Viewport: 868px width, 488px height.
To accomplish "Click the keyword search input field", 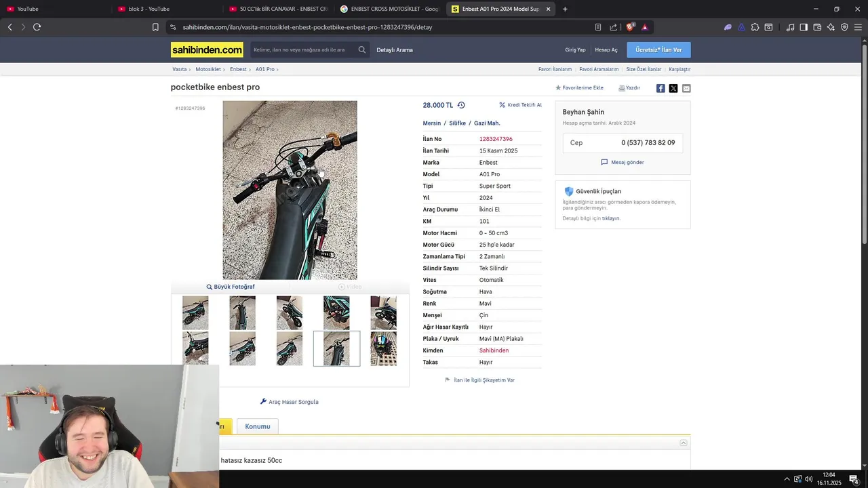I will coord(303,49).
